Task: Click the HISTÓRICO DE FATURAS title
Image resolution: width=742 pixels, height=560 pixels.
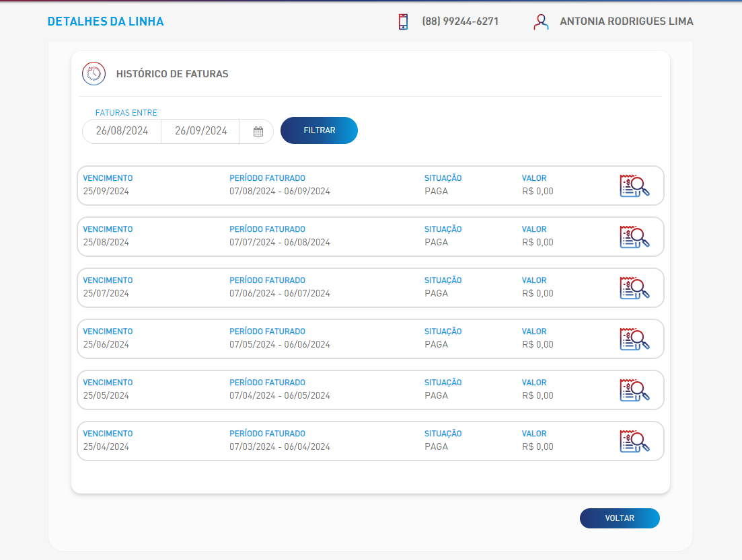Action: (172, 74)
